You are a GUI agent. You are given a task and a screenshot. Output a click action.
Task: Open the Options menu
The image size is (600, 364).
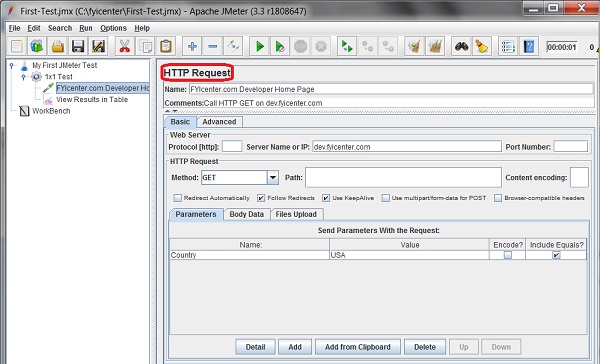tap(113, 28)
